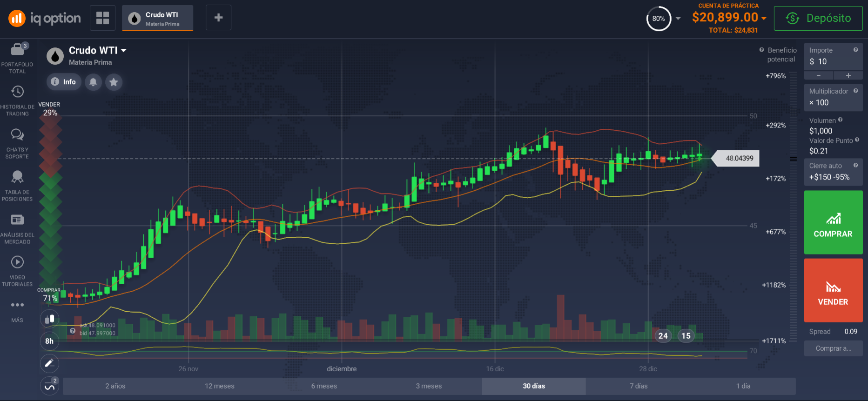Click the help icon near ask/bid prices

click(x=73, y=331)
